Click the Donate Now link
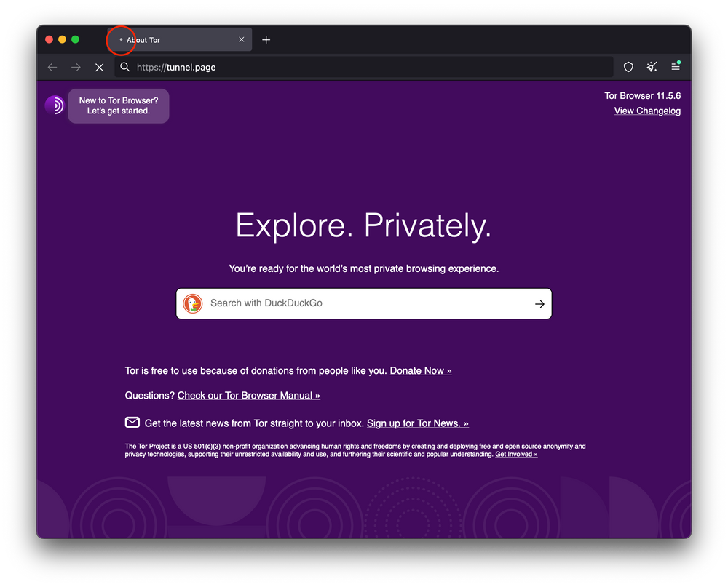 pos(420,370)
